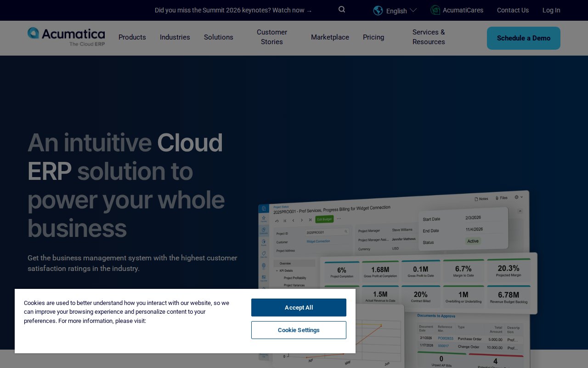Open the Marketplace nav item

(330, 37)
